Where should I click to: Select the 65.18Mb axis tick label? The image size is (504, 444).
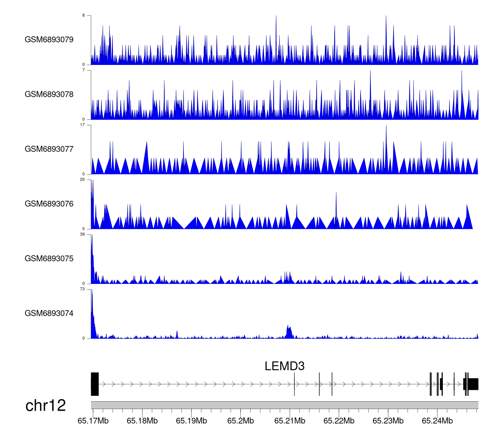point(142,421)
